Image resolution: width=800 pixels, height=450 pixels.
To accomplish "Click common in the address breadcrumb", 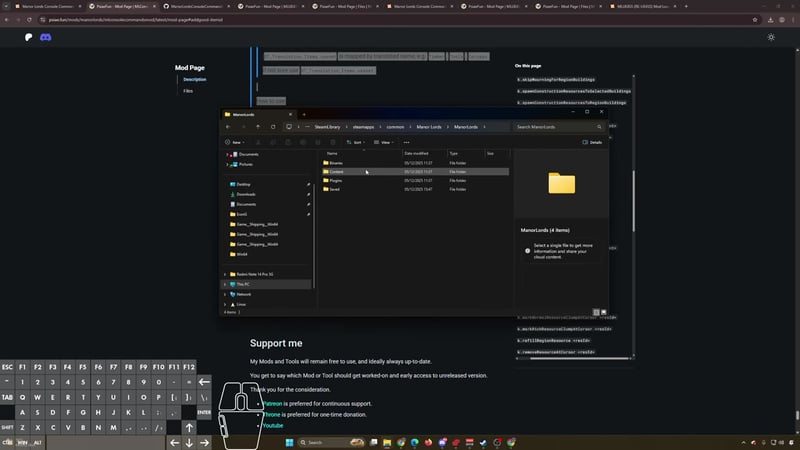I will (x=395, y=127).
